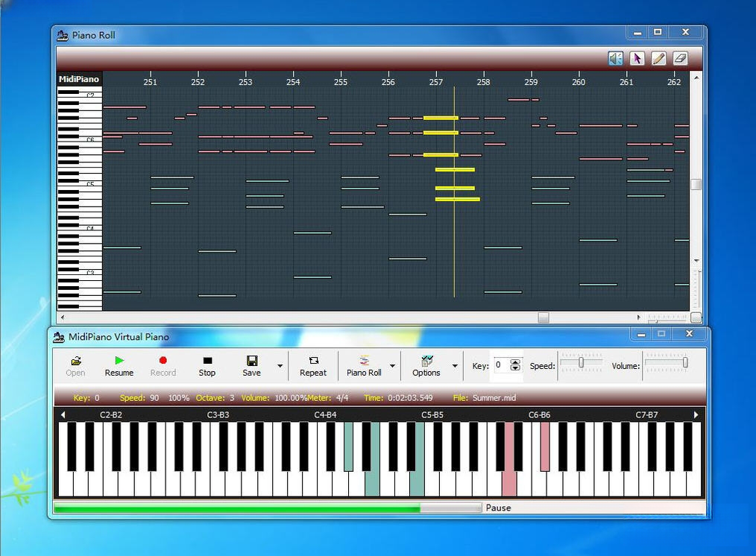This screenshot has width=756, height=556.
Task: Click the MidiPiano Virtual Piano title icon
Action: (59, 337)
